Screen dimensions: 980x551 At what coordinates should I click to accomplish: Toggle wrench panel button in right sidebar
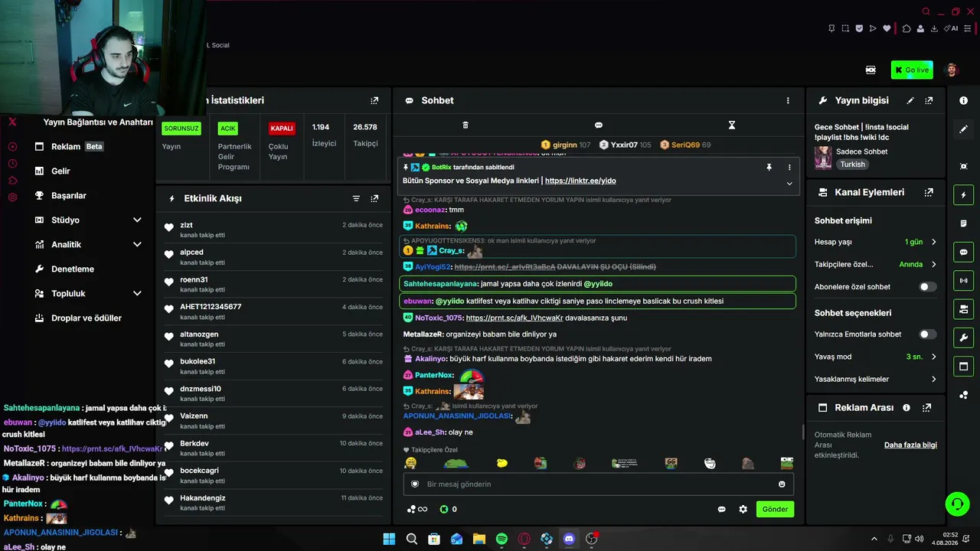964,337
